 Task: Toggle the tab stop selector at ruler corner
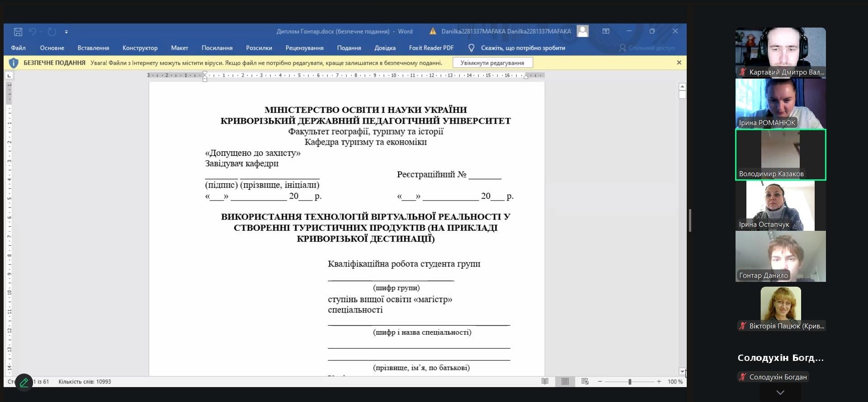[9, 75]
